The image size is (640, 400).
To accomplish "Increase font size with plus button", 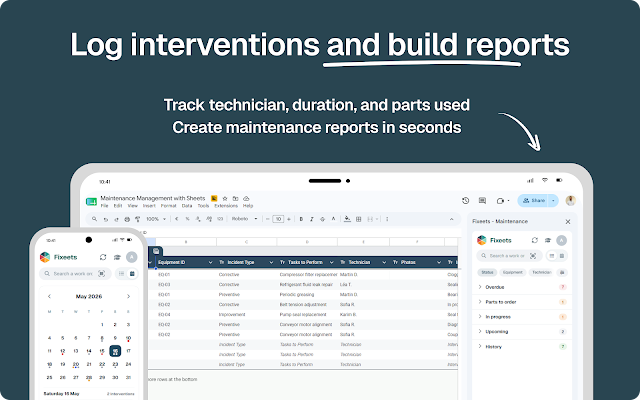I will pos(289,219).
